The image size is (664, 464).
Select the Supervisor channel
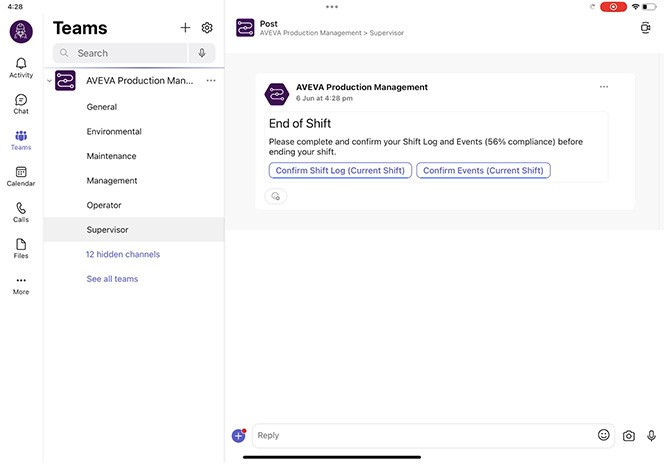(134, 230)
